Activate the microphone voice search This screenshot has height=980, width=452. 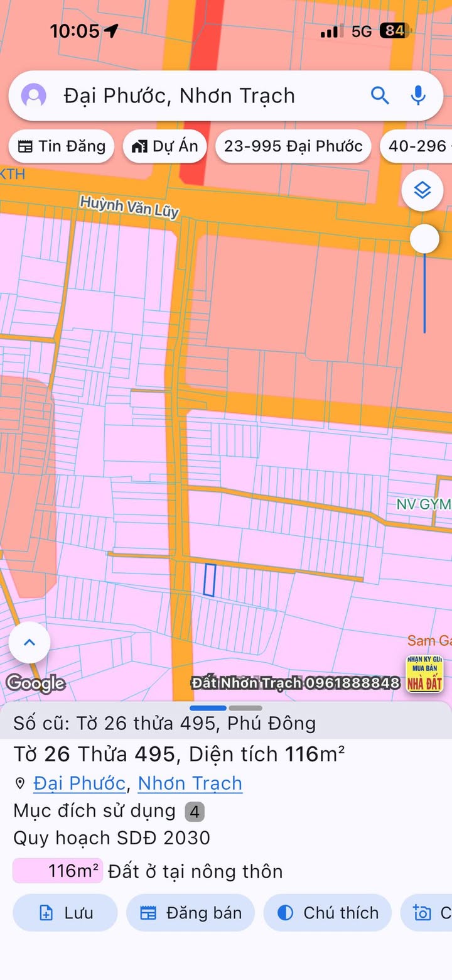418,95
